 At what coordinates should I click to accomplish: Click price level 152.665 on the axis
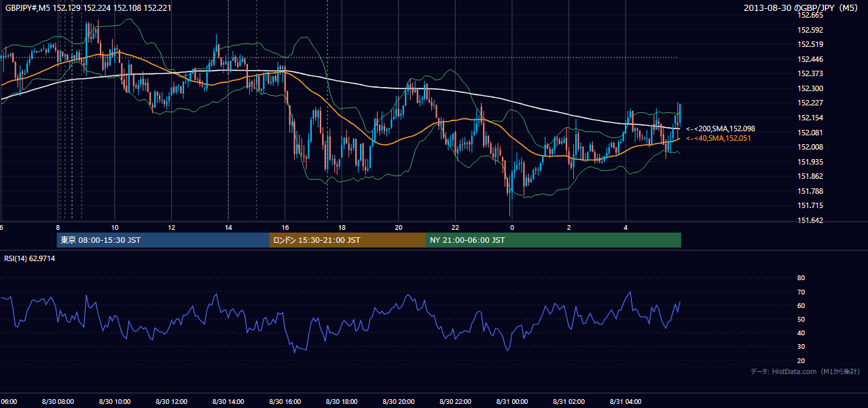pyautogui.click(x=810, y=15)
